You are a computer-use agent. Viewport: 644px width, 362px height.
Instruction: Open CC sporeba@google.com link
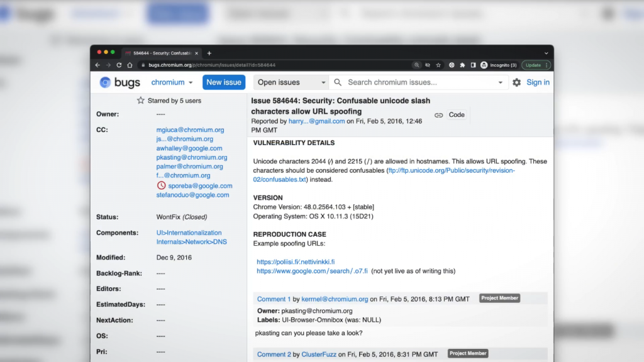(x=200, y=186)
